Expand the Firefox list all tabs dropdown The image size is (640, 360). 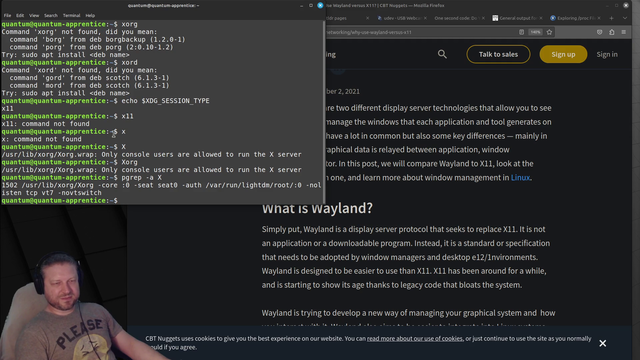[x=625, y=18]
